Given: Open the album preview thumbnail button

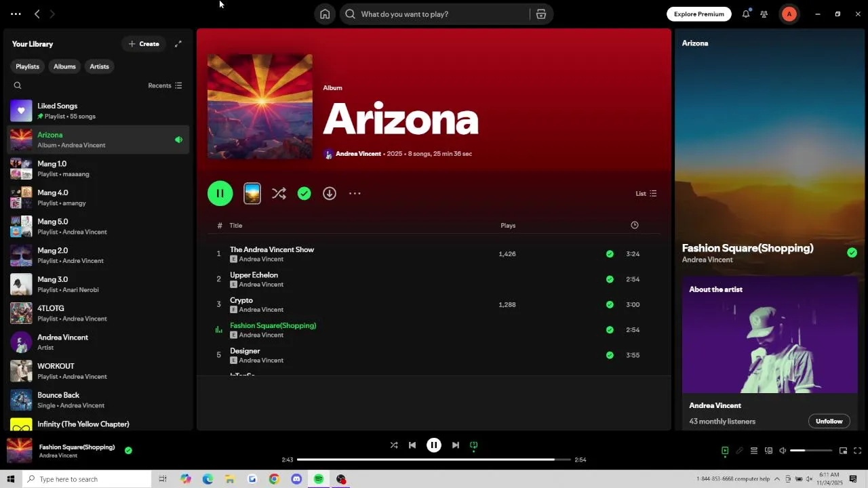Looking at the screenshot, I should tap(252, 194).
